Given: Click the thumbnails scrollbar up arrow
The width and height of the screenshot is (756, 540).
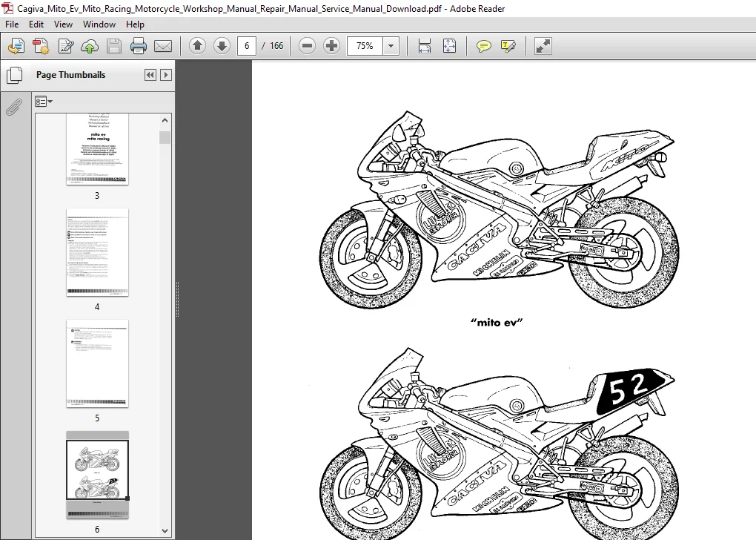Looking at the screenshot, I should coord(165,120).
